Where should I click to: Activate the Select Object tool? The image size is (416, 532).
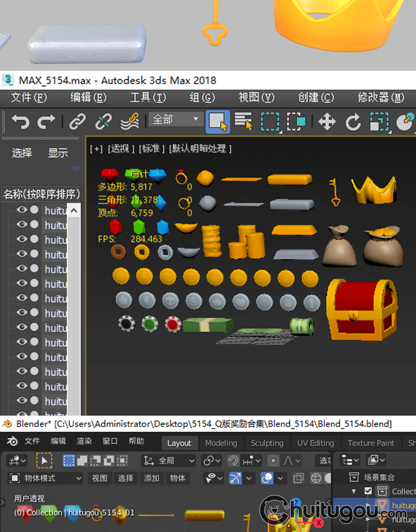(x=217, y=121)
